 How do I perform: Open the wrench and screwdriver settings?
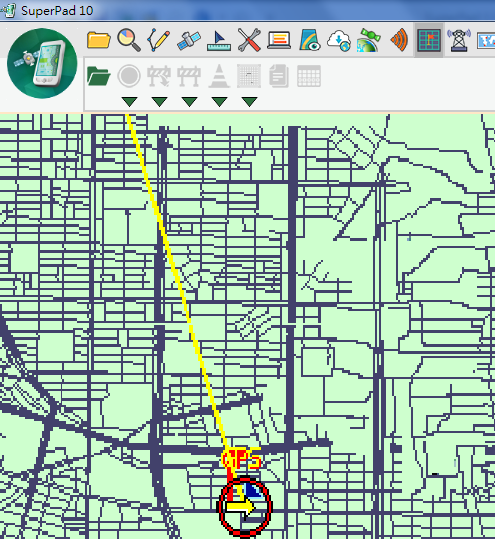point(249,40)
